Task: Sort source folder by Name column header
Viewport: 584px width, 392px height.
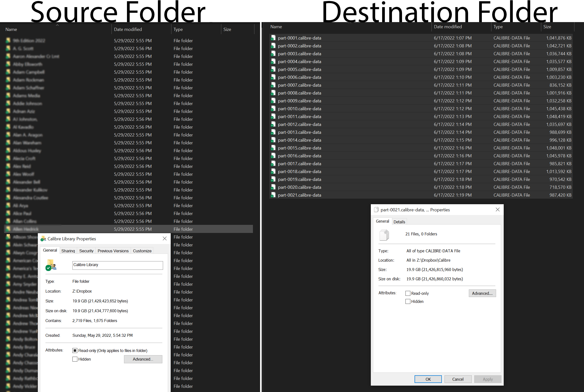Action: pyautogui.click(x=11, y=29)
